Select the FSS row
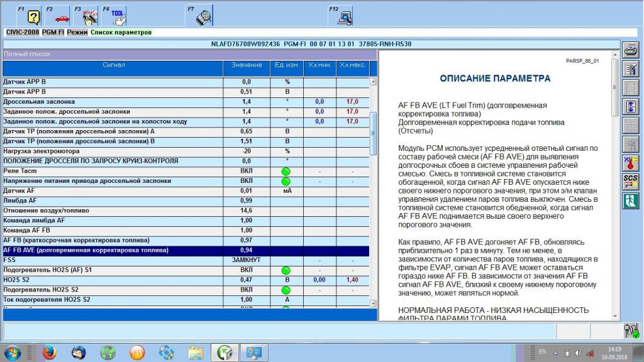644x362 pixels. click(186, 260)
